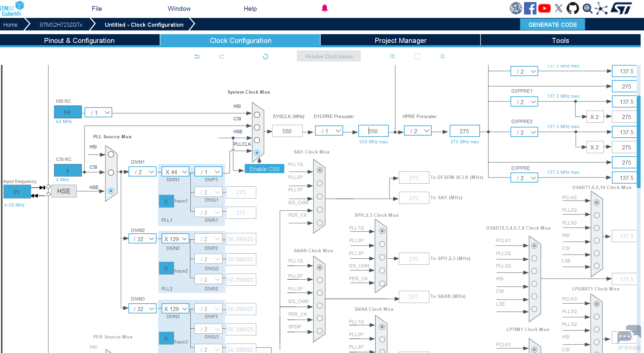Click the STM32CubeMX logo
644x353 pixels.
coord(12,8)
